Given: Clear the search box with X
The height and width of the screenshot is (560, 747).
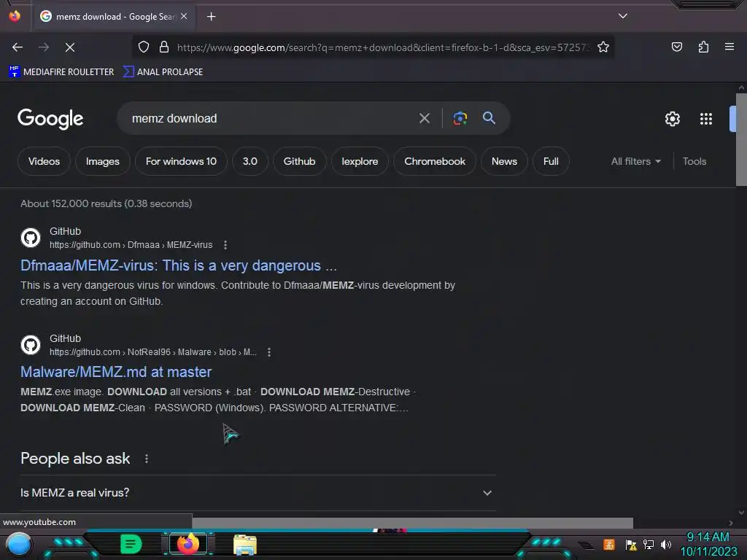Looking at the screenshot, I should coord(425,118).
